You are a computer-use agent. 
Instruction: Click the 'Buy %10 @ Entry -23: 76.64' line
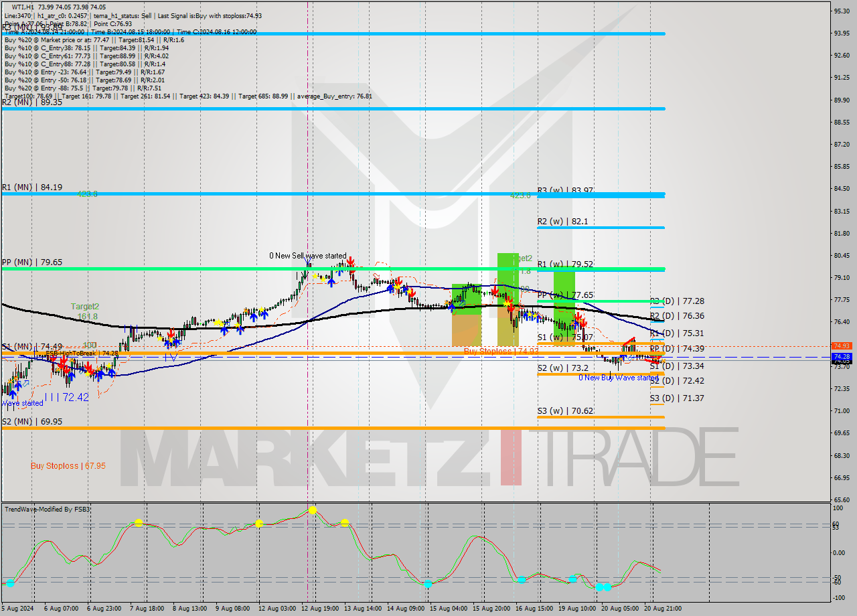click(x=84, y=72)
